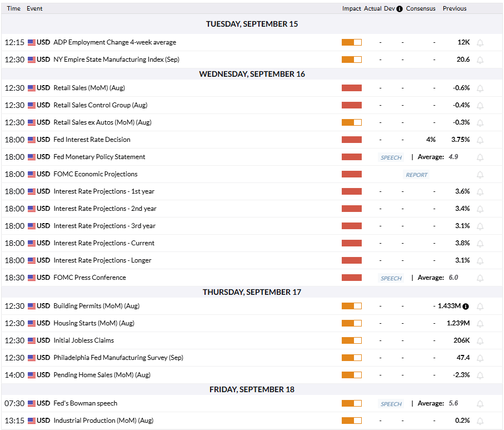This screenshot has height=430, width=504.
Task: Open the REPORT tag for FOMC Economic Projections
Action: click(416, 175)
